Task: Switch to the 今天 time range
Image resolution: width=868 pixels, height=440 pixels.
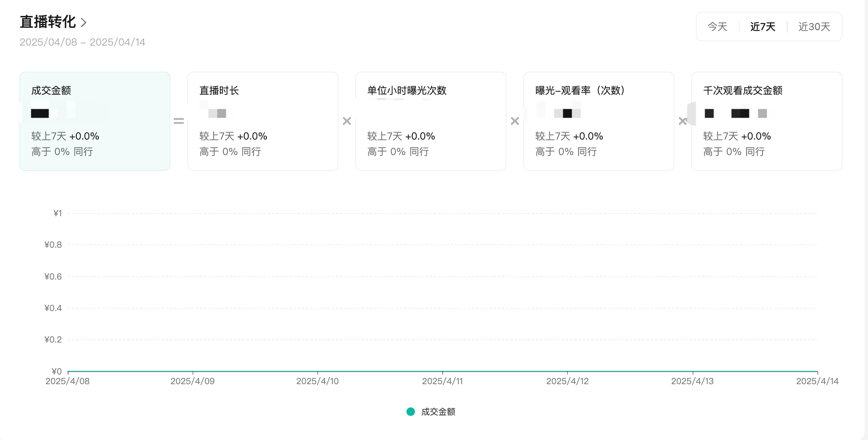Action: (717, 27)
